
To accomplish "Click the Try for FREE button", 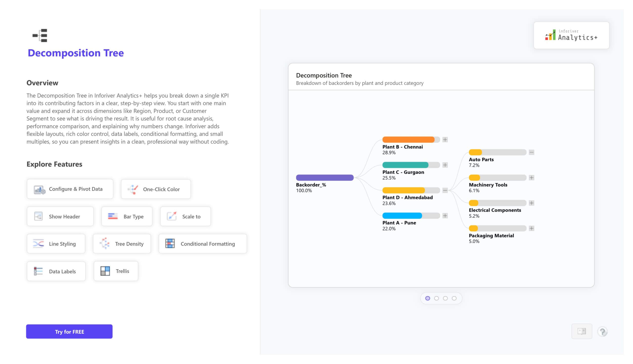I will point(69,332).
